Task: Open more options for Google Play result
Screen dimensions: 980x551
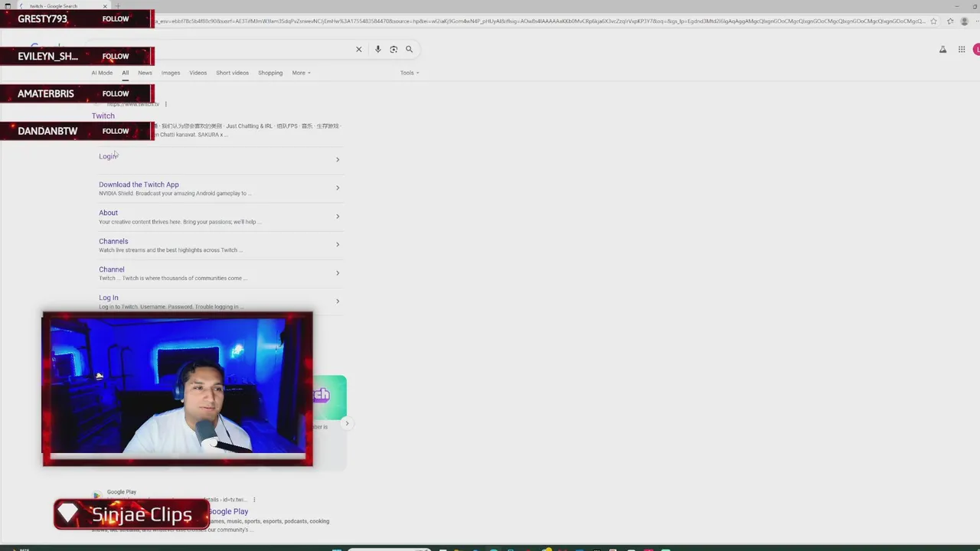Action: coord(253,500)
